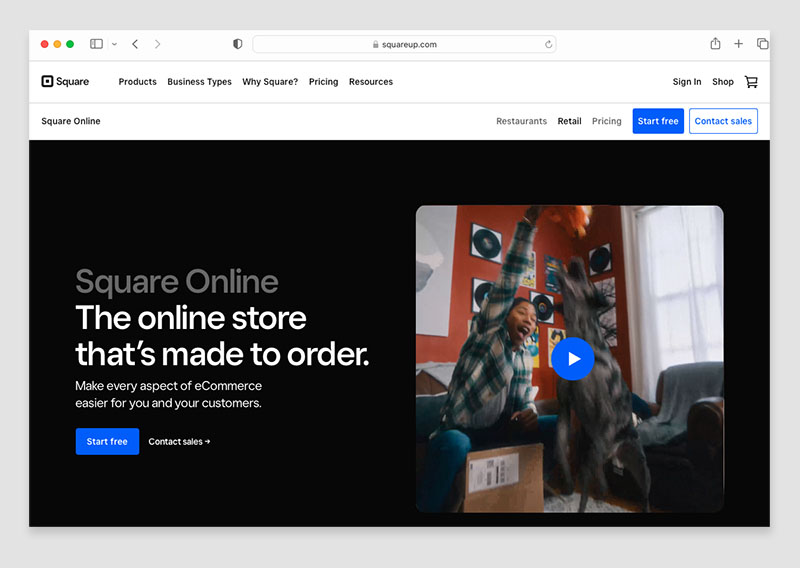The height and width of the screenshot is (568, 800).
Task: Click the Shop link
Action: click(x=723, y=82)
